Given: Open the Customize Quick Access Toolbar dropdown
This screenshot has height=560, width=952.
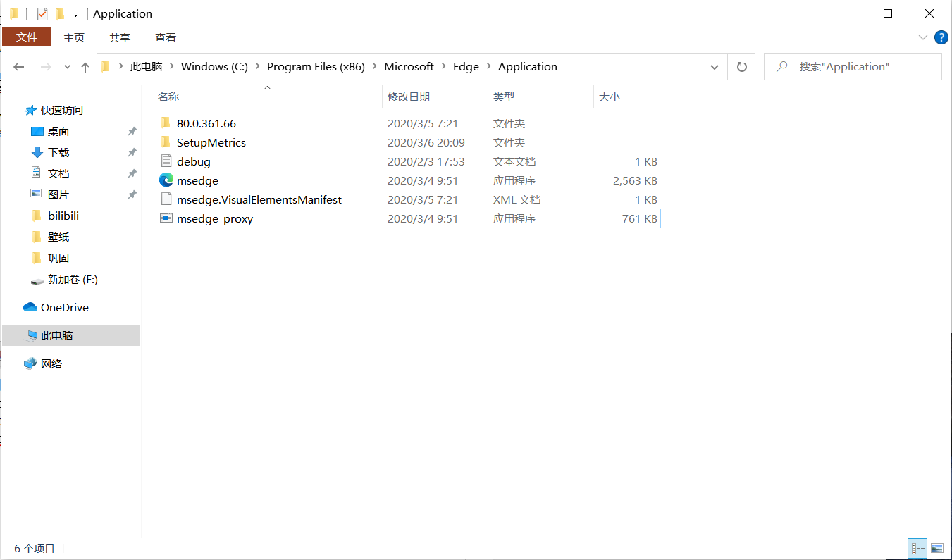Looking at the screenshot, I should point(75,14).
